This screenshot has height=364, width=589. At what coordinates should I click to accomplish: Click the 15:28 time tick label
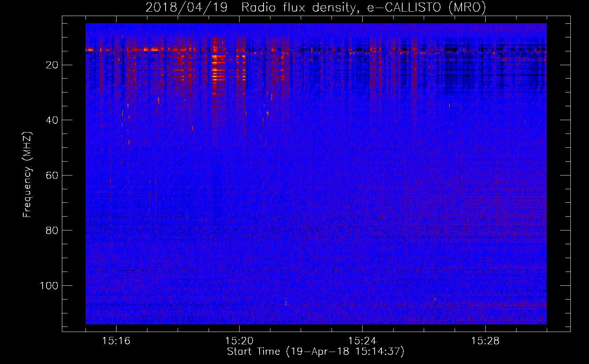click(485, 341)
